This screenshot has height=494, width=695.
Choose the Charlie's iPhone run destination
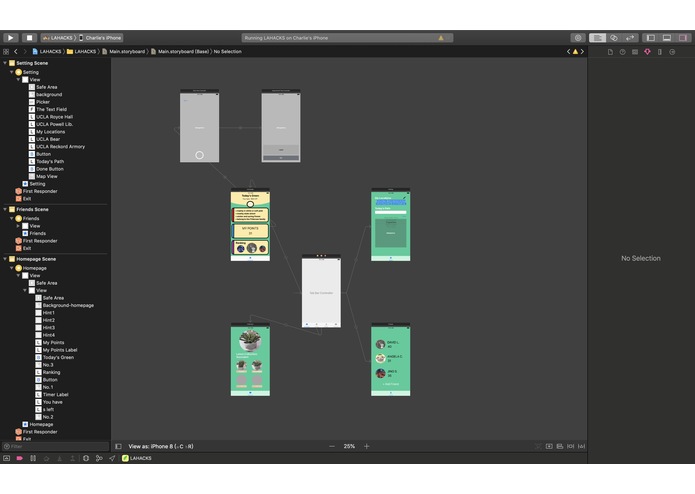tap(100, 38)
